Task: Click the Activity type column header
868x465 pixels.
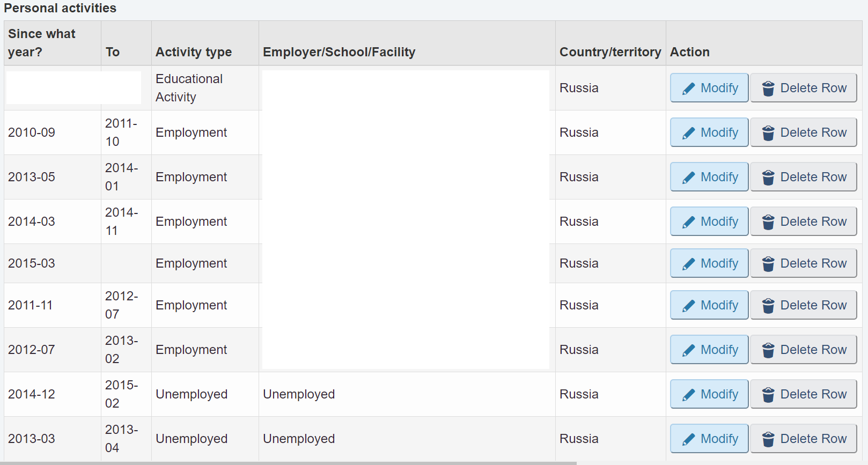Action: click(x=194, y=52)
